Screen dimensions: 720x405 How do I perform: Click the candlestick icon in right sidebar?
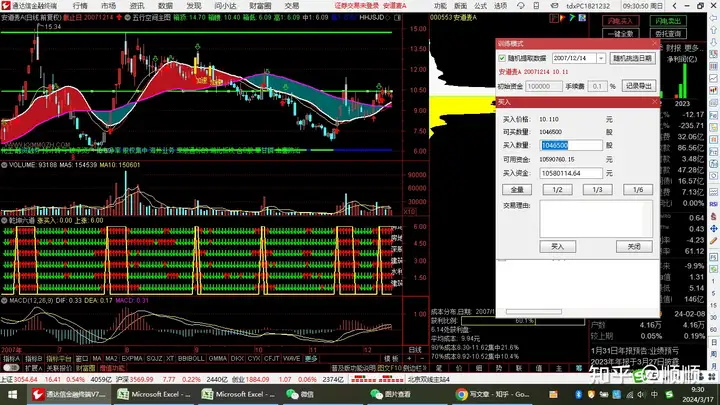click(714, 90)
